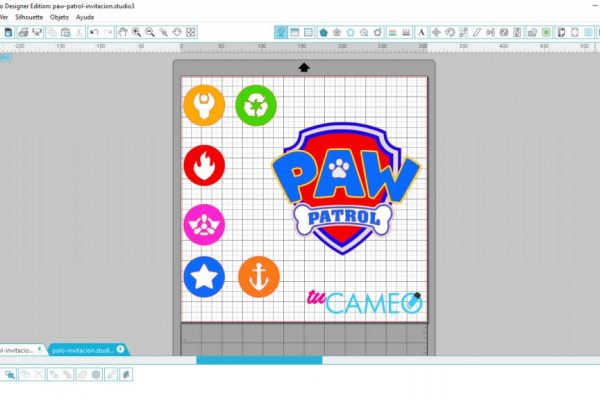Open the Rotate window icon
600x400 pixels.
(x=450, y=33)
